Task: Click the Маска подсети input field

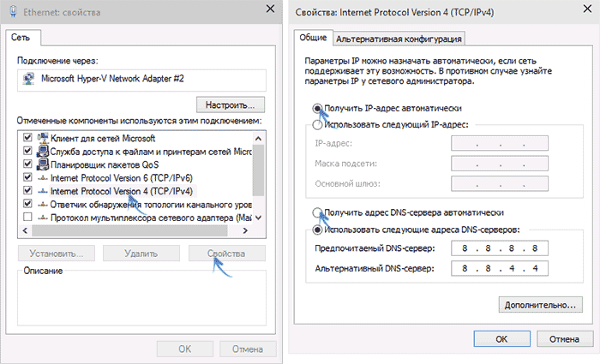Action: [500, 164]
